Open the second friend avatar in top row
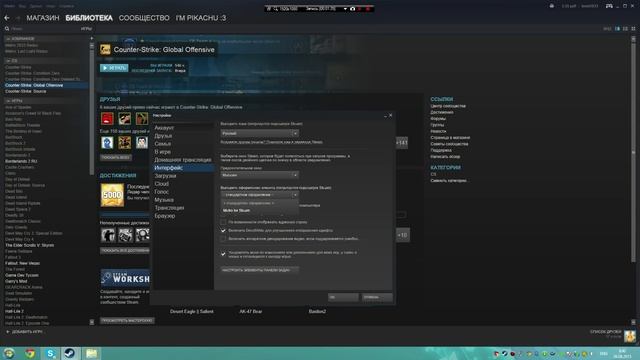Viewport: 640px width, 360px height. point(124,119)
